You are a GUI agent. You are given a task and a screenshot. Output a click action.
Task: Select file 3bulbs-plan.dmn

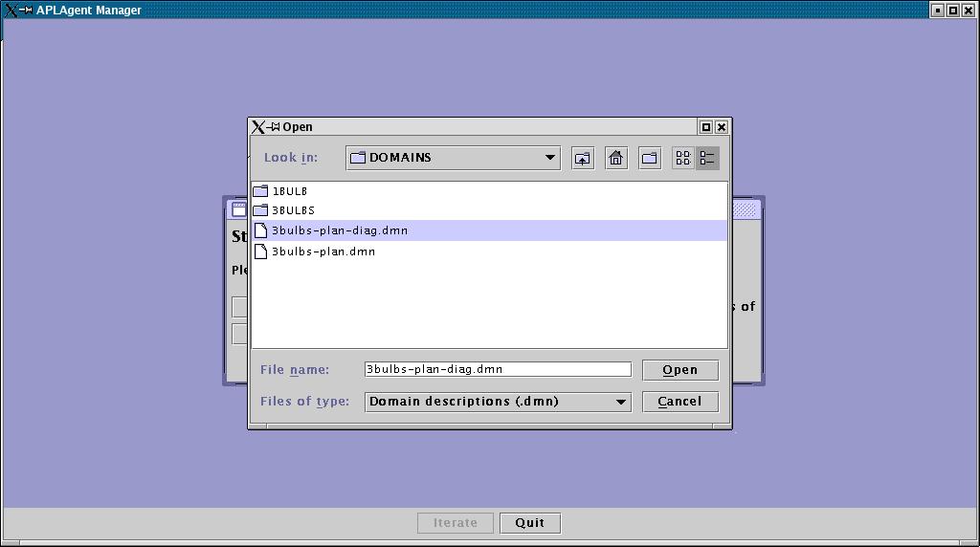[x=323, y=252]
